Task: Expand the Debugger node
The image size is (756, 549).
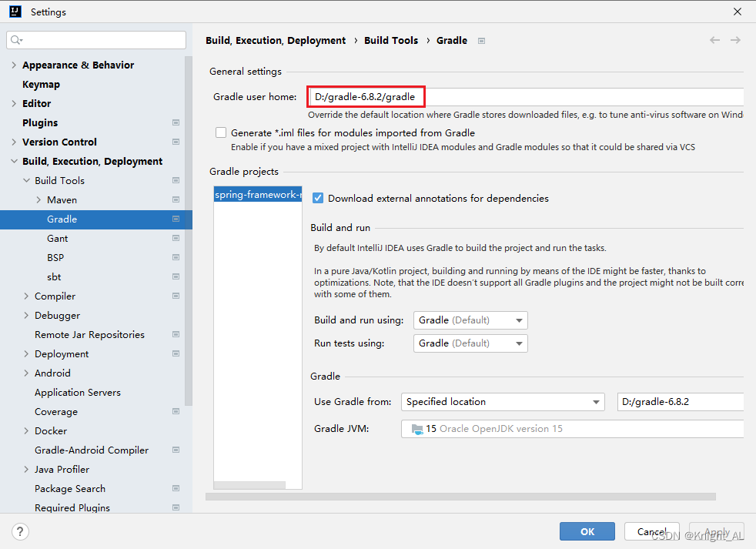Action: click(x=26, y=316)
